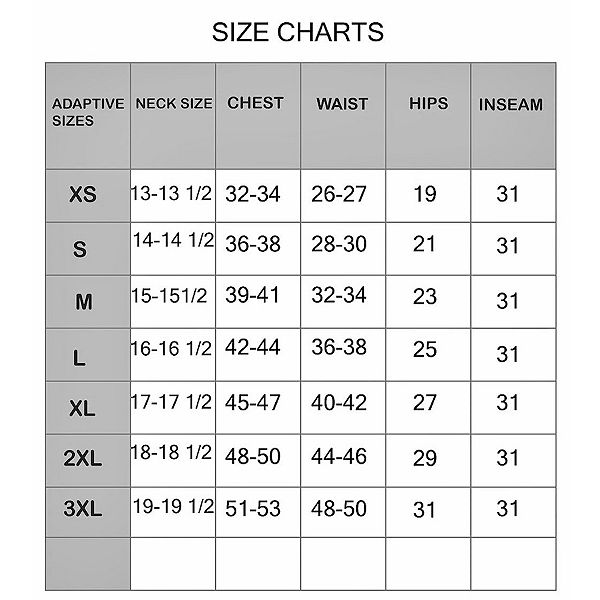Screen dimensions: 600x600
Task: Click the 2XL size row label
Action: coord(83,459)
